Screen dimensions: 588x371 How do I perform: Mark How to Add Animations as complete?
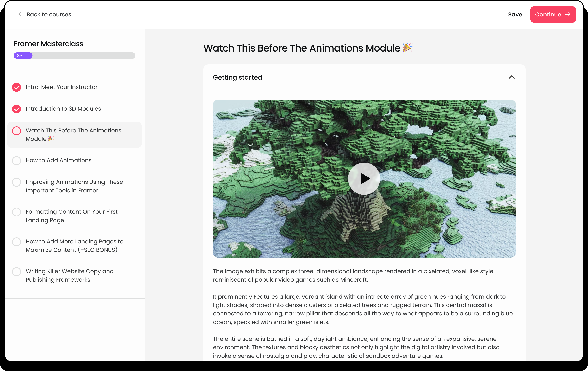pos(17,160)
